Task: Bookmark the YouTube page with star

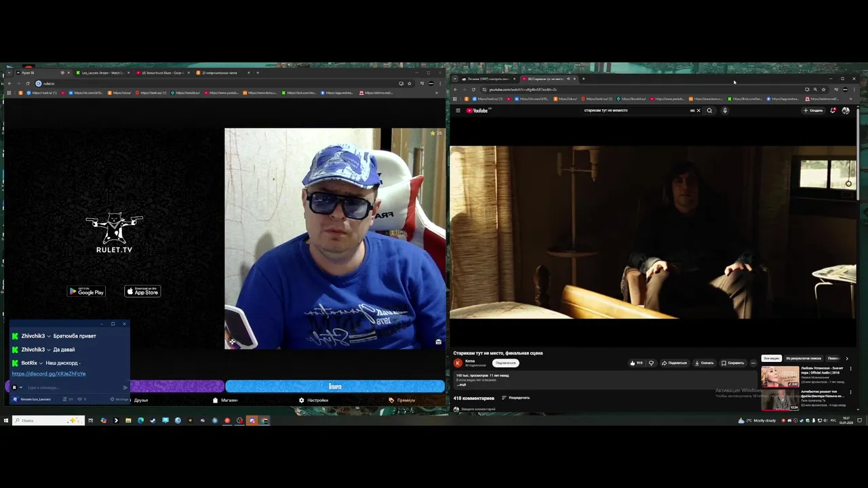Action: click(823, 89)
